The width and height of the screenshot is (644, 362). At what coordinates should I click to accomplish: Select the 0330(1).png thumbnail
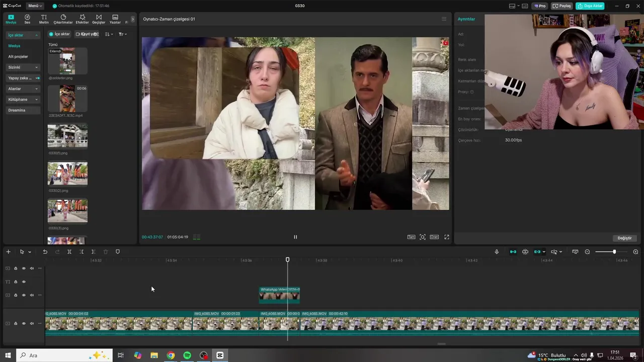click(67, 136)
